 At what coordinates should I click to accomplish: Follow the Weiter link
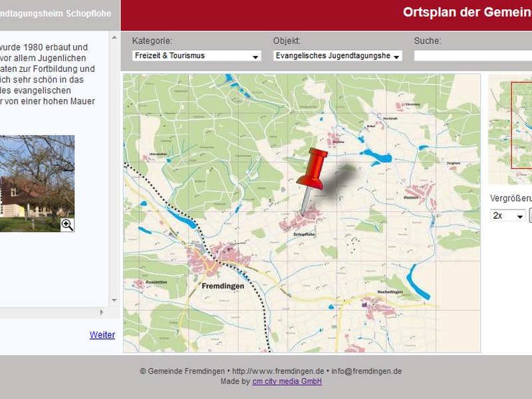coord(102,335)
